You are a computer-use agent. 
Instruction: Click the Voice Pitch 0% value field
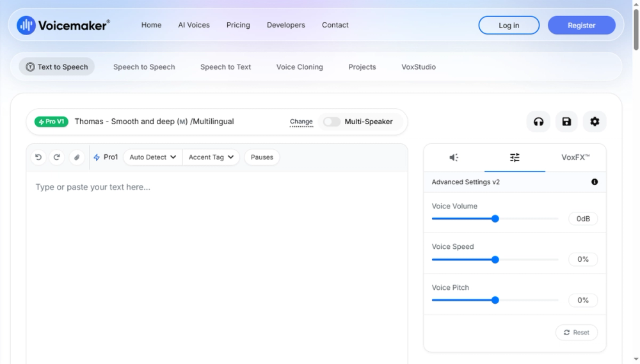(583, 300)
